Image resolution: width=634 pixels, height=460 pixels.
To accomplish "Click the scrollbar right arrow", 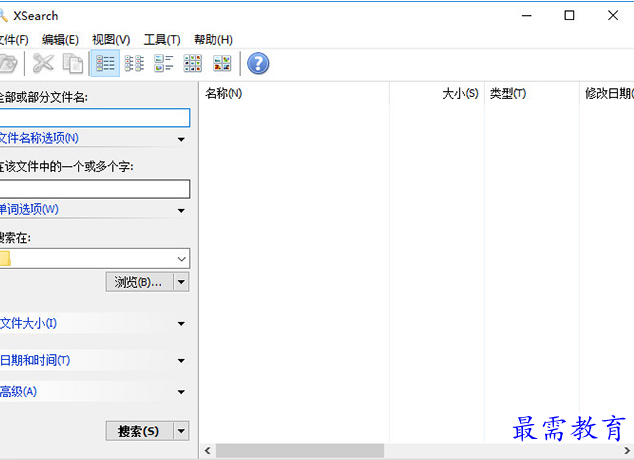I will pyautogui.click(x=627, y=451).
